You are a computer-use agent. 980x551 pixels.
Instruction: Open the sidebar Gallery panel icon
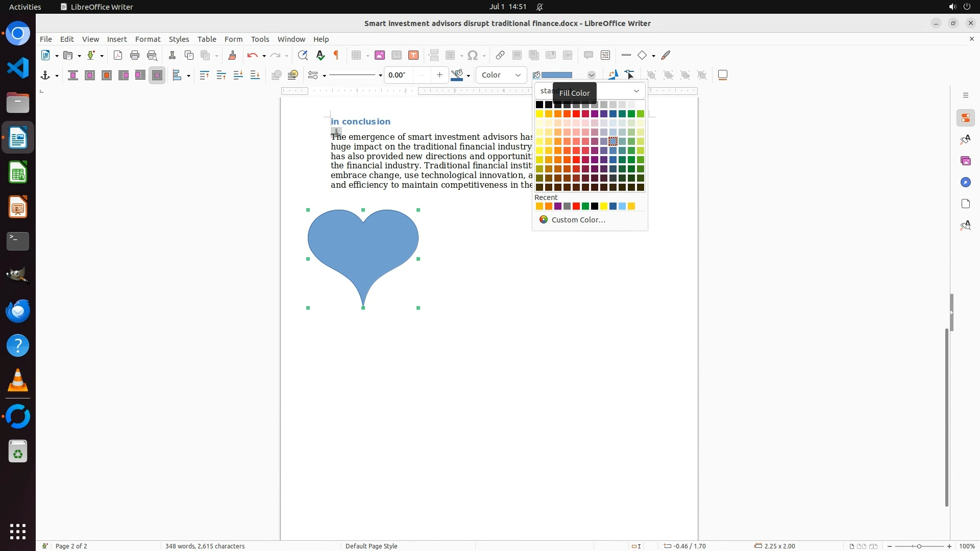[965, 161]
